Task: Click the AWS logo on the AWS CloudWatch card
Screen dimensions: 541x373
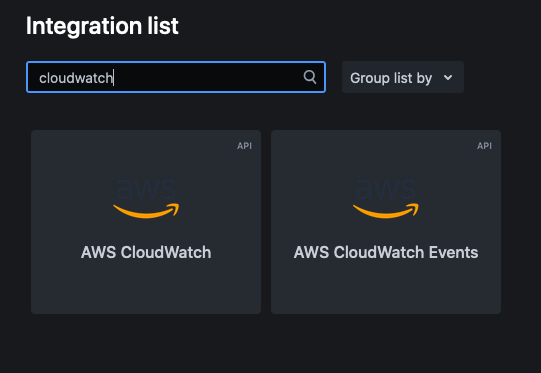Action: coord(146,199)
